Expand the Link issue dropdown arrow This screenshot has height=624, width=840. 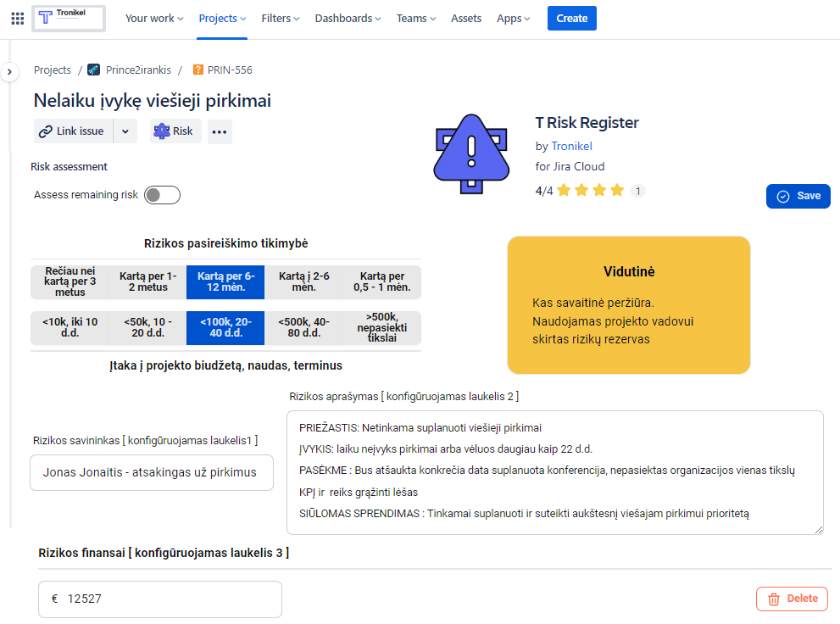click(125, 131)
